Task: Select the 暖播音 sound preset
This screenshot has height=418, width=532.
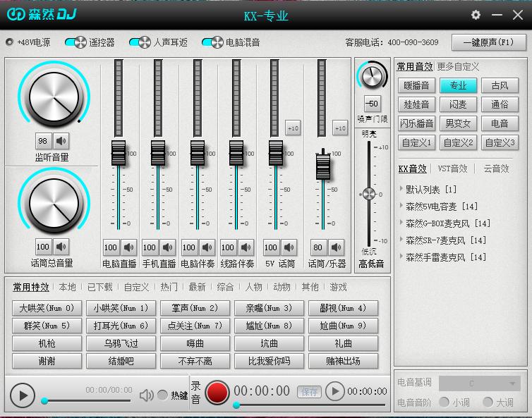Action: click(416, 85)
